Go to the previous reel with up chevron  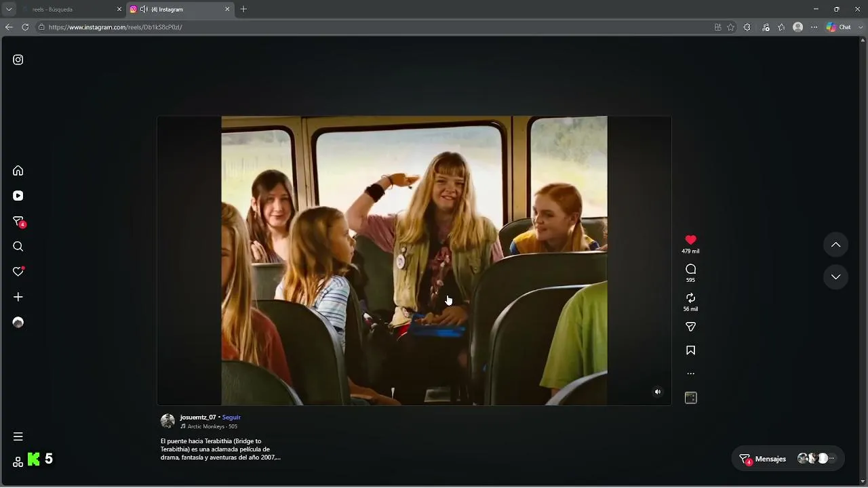835,245
